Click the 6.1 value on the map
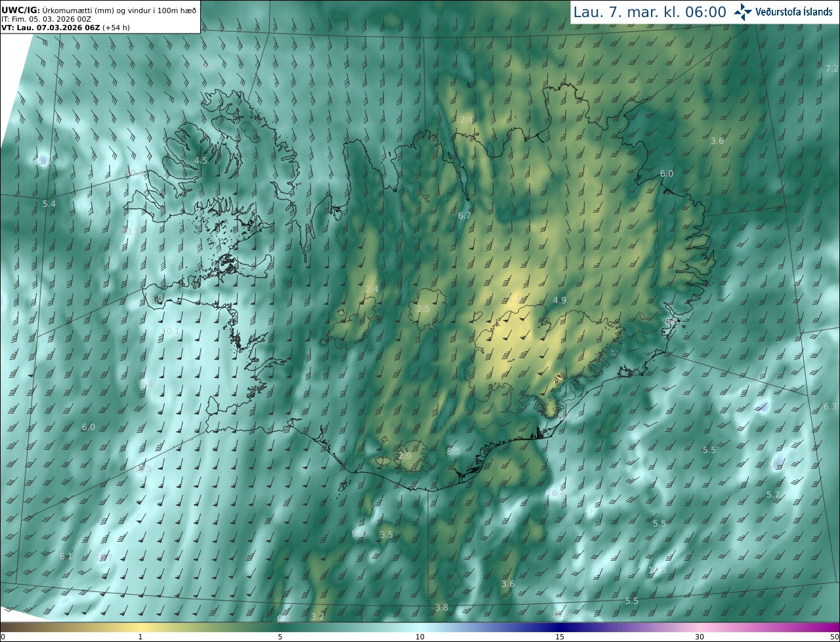The image size is (840, 642). click(x=66, y=557)
